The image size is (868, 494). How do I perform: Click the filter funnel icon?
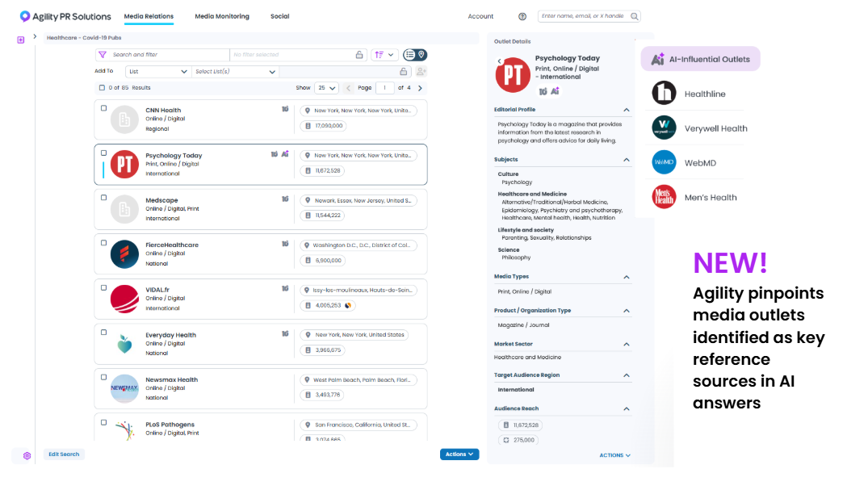pyautogui.click(x=103, y=55)
